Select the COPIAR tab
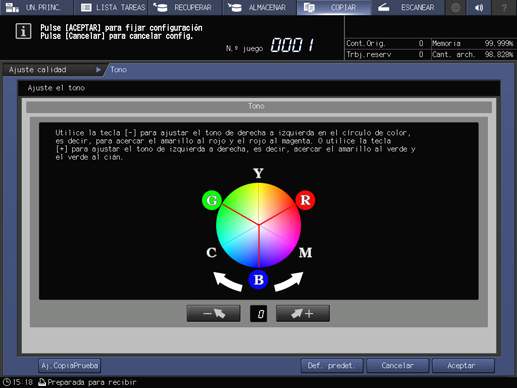The height and width of the screenshot is (388, 517). [x=334, y=7]
